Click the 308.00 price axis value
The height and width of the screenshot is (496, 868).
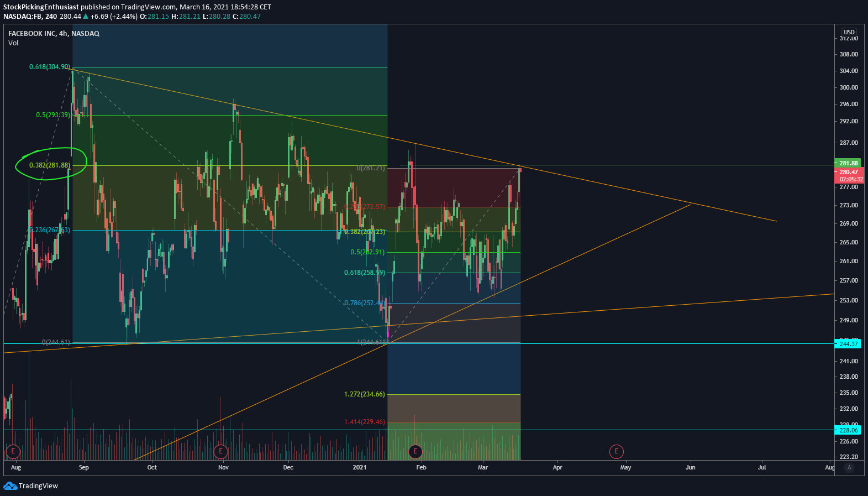point(849,54)
